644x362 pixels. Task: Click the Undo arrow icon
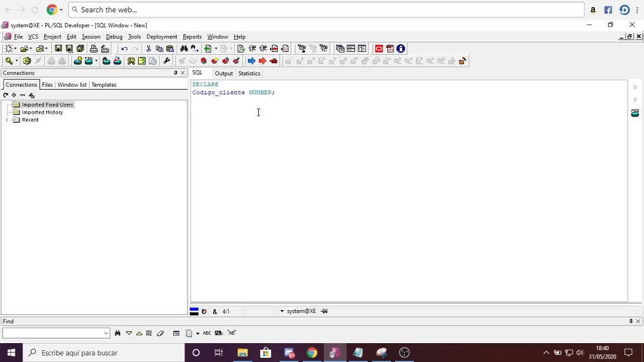click(x=124, y=49)
